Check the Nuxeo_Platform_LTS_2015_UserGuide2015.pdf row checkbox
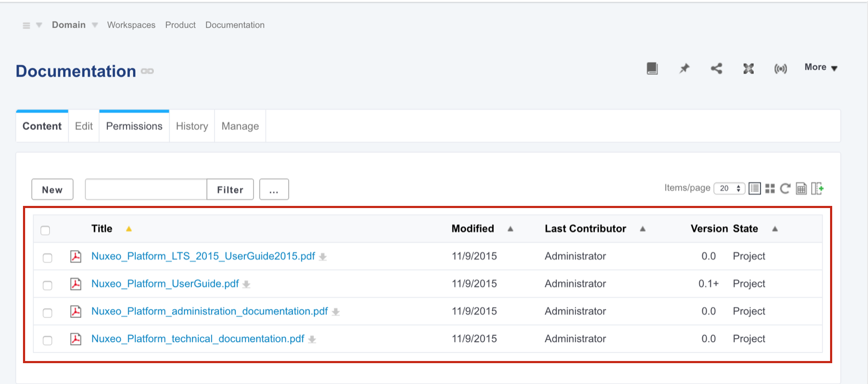 point(48,258)
